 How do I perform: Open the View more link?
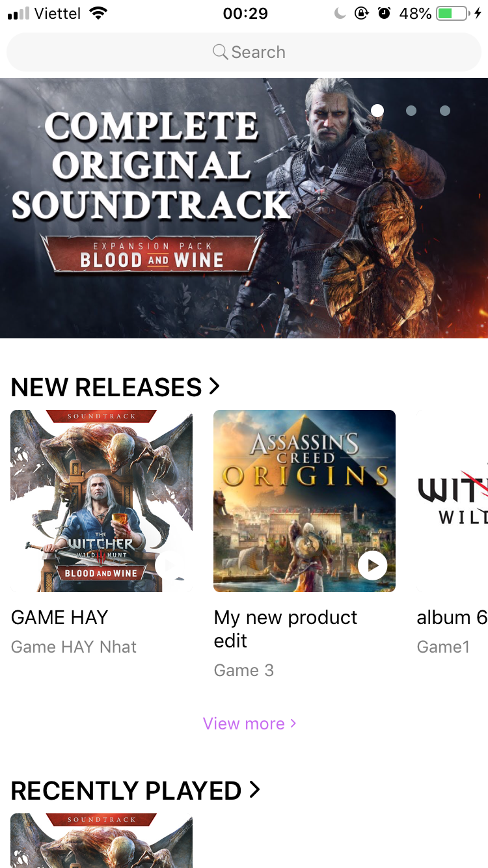(x=250, y=724)
